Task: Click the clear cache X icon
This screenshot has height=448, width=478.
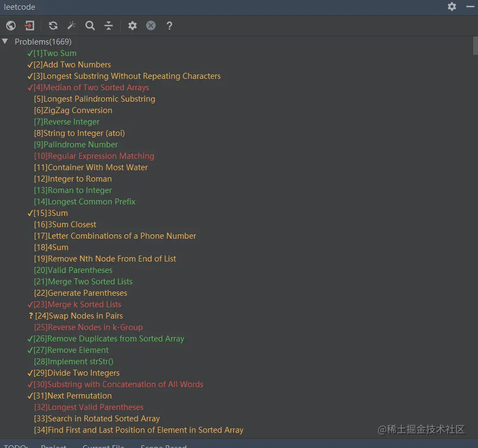Action: pyautogui.click(x=150, y=26)
